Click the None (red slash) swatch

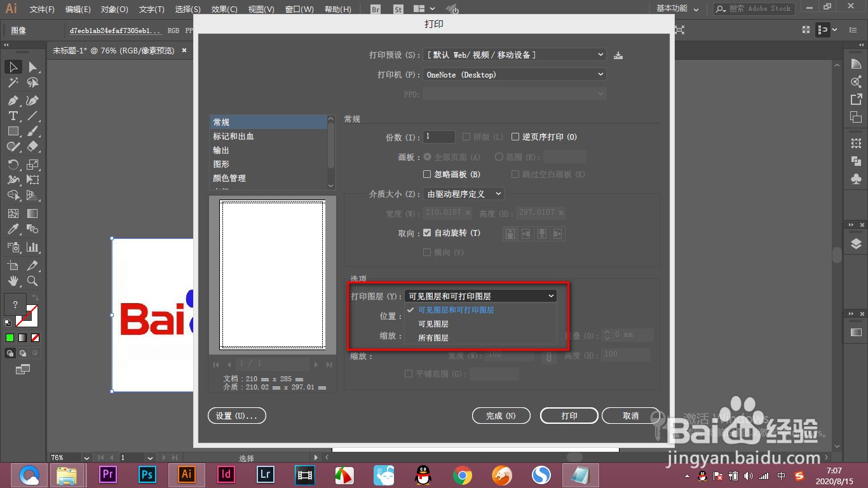tap(35, 338)
